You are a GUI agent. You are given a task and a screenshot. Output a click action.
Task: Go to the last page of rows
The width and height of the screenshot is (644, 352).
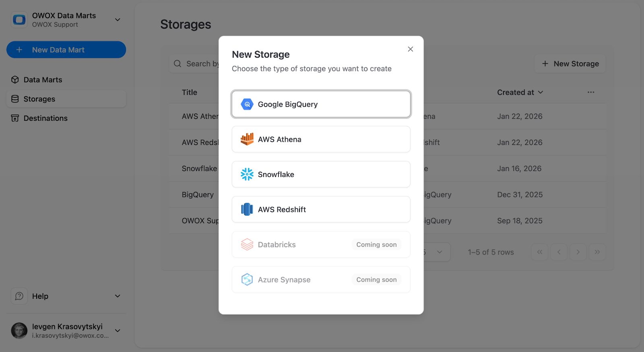point(597,252)
